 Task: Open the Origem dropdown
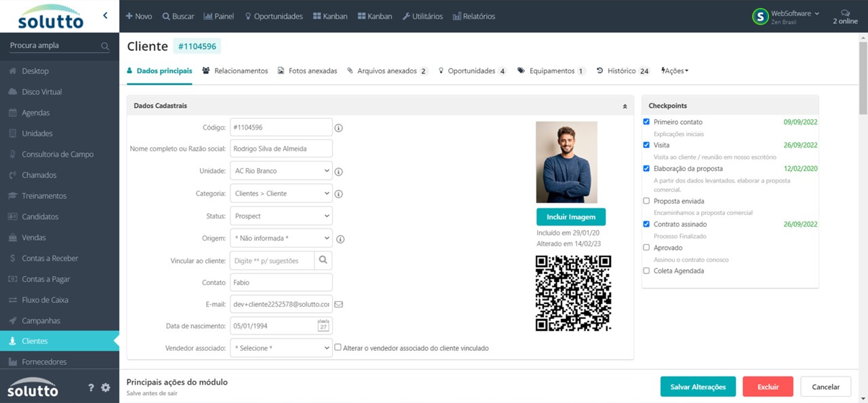point(281,238)
